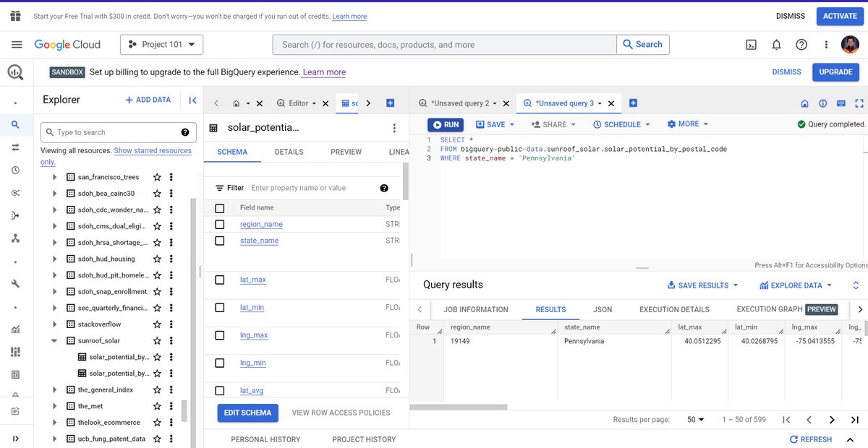
Task: Check the lat_min field checkbox
Action: (x=220, y=307)
